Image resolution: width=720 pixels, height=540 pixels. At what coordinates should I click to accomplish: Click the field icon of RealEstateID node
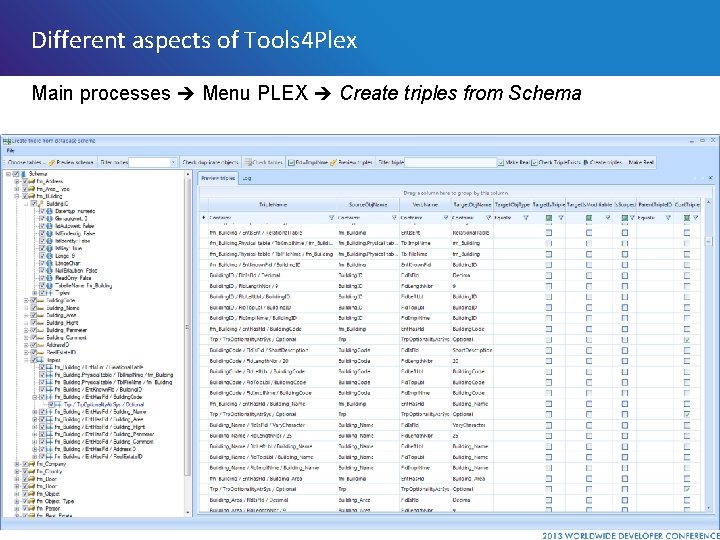(x=41, y=353)
